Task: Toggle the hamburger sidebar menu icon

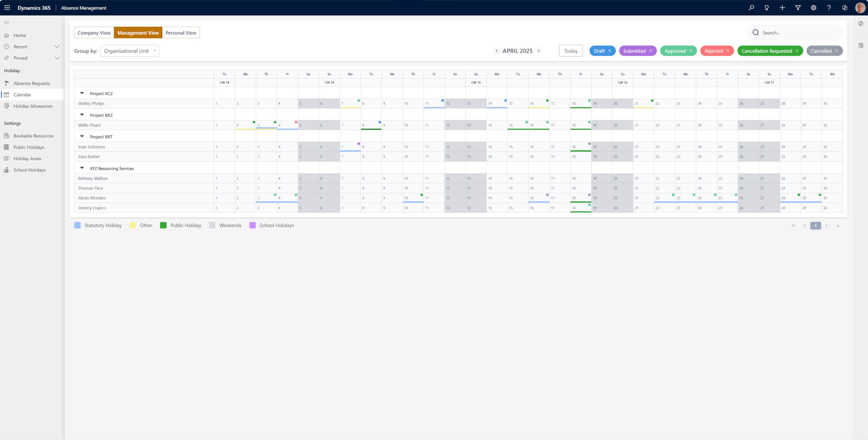Action: coord(7,22)
